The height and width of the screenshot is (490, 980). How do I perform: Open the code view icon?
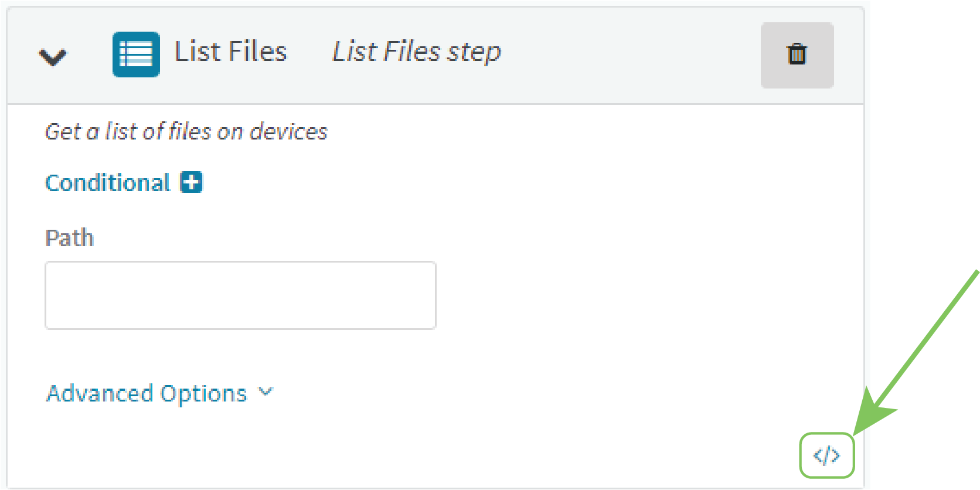(x=826, y=455)
